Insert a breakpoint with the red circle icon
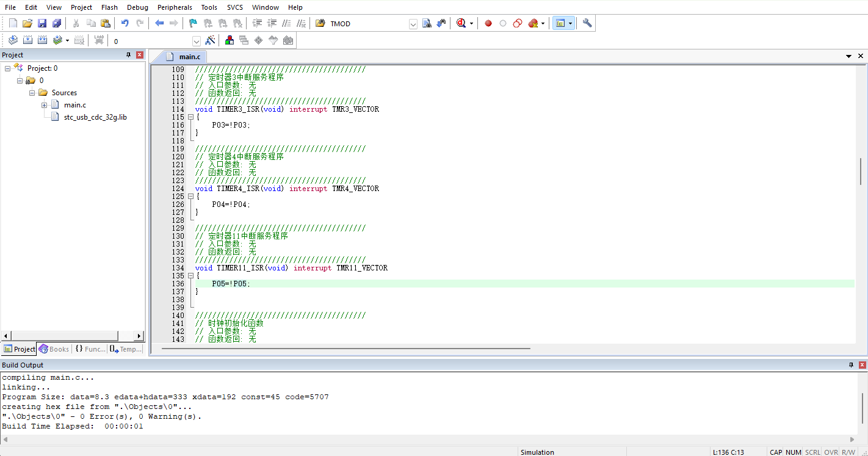This screenshot has width=868, height=456. coord(488,23)
